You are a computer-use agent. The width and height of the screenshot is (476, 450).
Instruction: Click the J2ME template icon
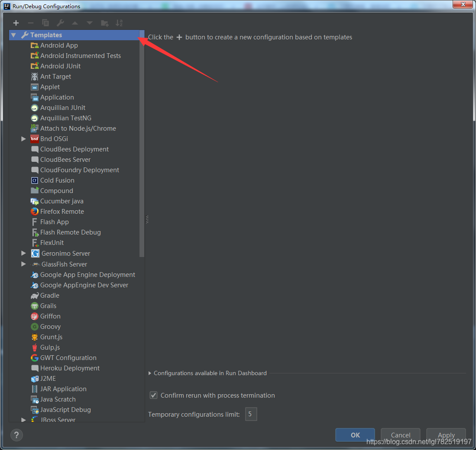(35, 379)
